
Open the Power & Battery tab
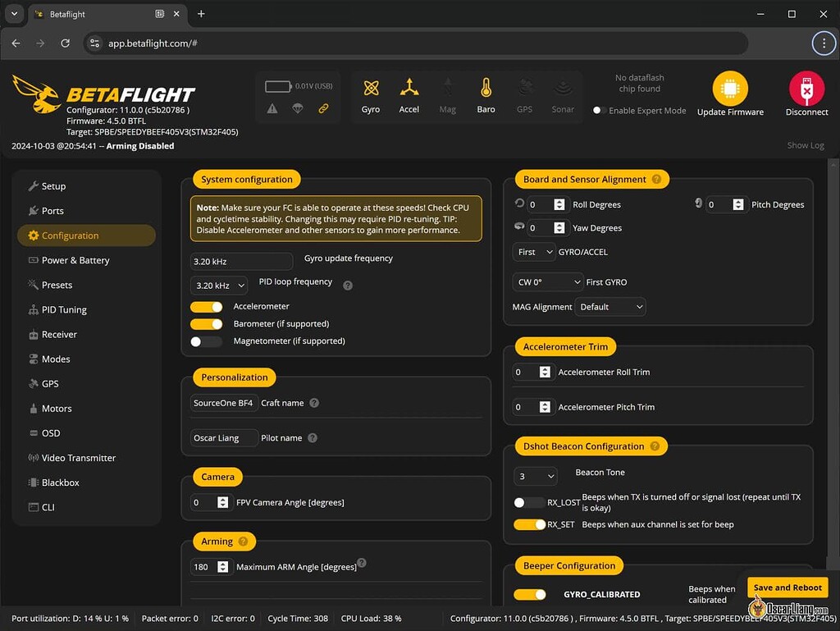[86, 260]
